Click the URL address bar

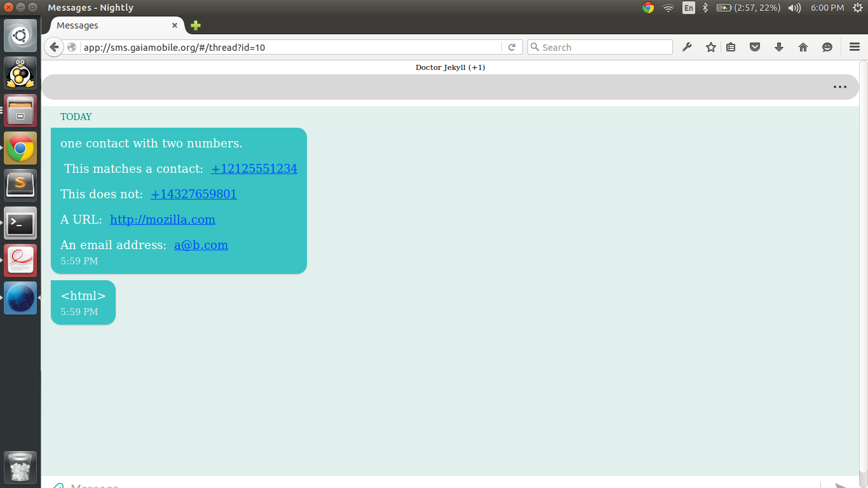click(292, 47)
